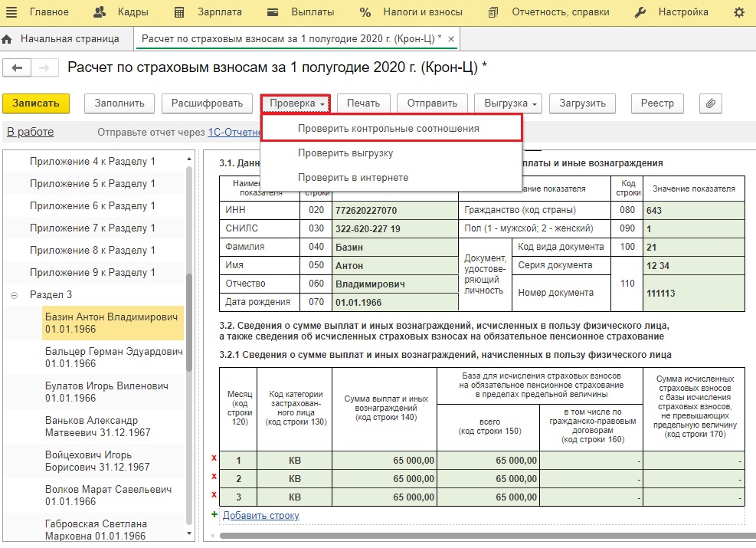Click the left arrow of the horizontal scrollbar
This screenshot has width=756, height=548.
211,536
